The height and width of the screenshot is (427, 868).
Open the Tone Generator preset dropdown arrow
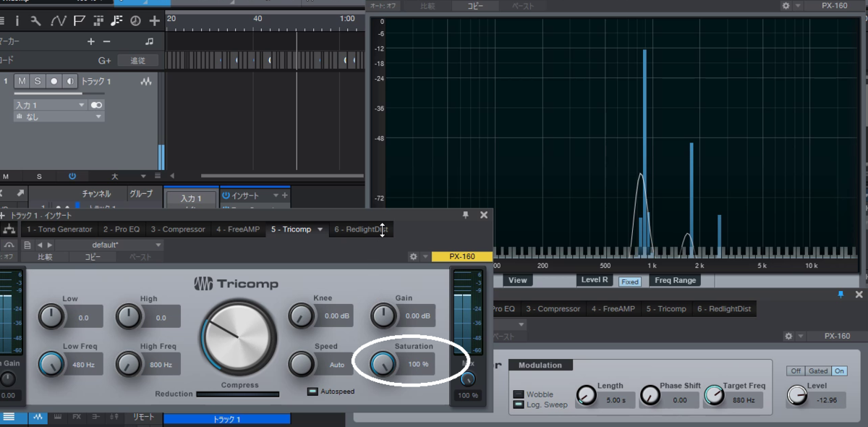pos(523,325)
